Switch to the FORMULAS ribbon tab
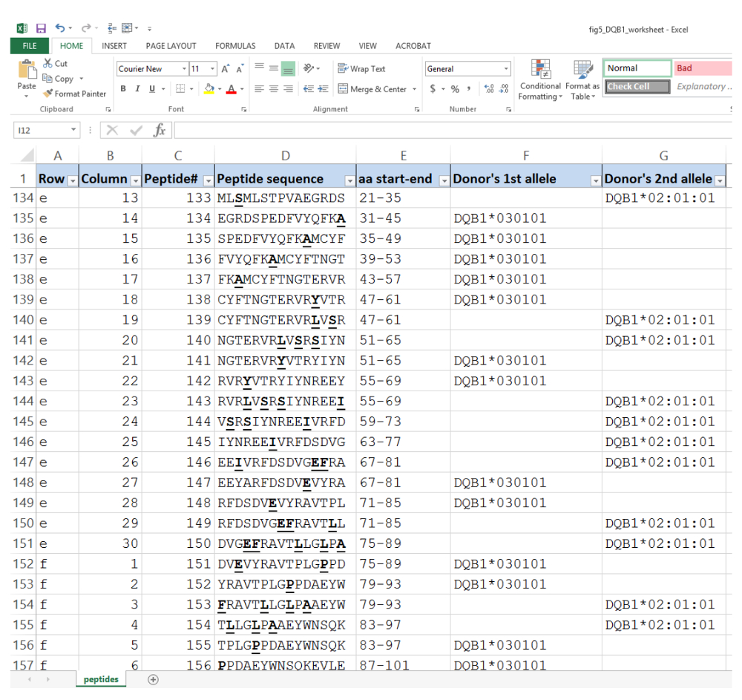The width and height of the screenshot is (742, 700). 235,46
